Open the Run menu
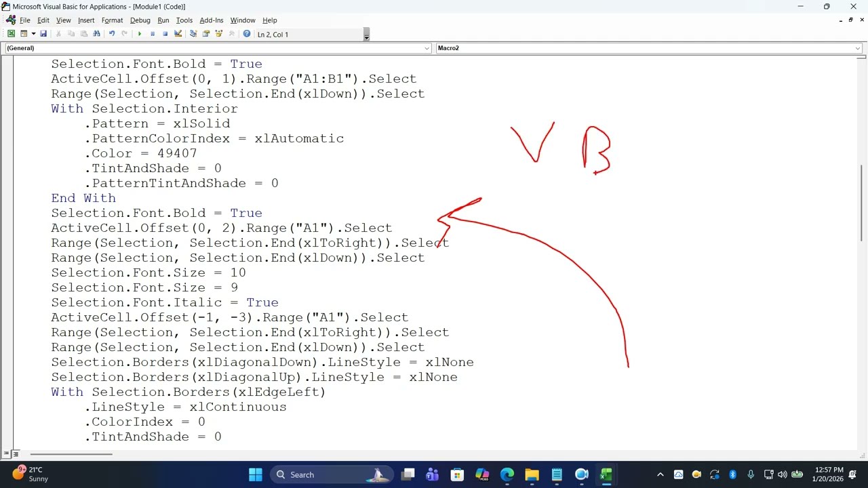 pyautogui.click(x=163, y=20)
